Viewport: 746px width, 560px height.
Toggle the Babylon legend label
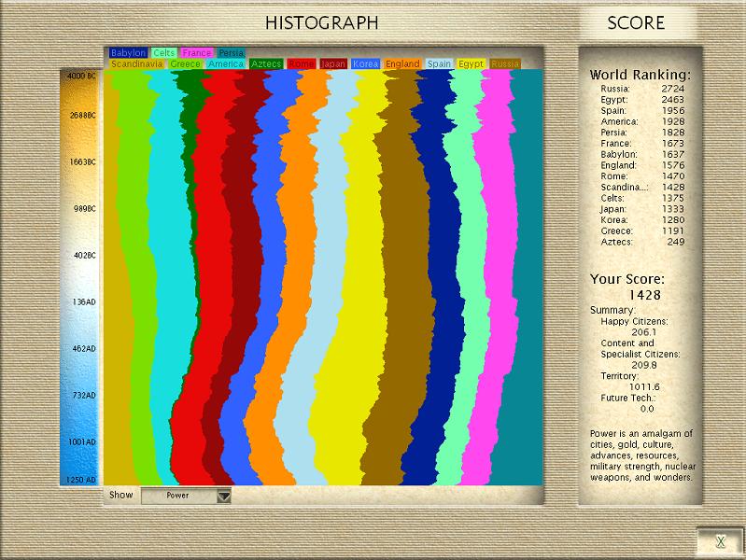click(128, 53)
